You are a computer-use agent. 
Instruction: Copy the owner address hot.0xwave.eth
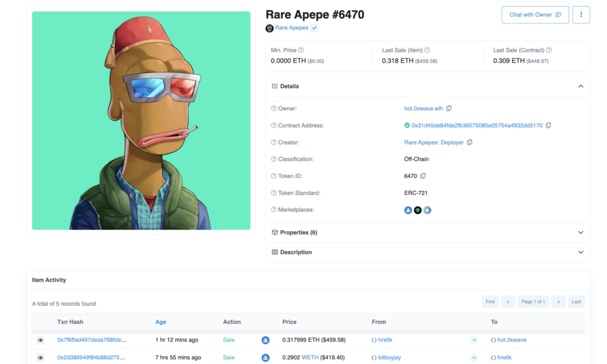449,108
